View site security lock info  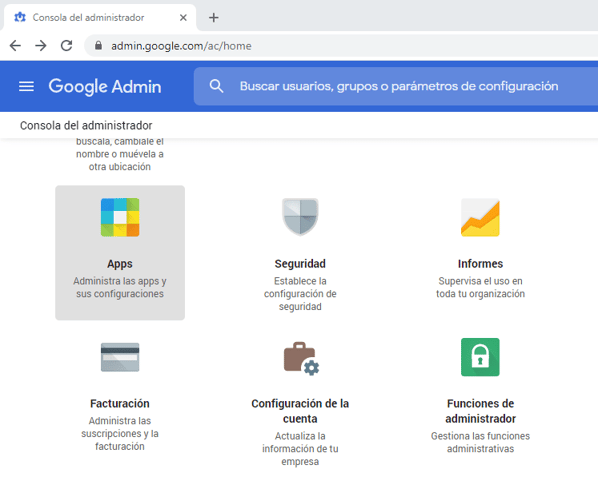pos(98,46)
